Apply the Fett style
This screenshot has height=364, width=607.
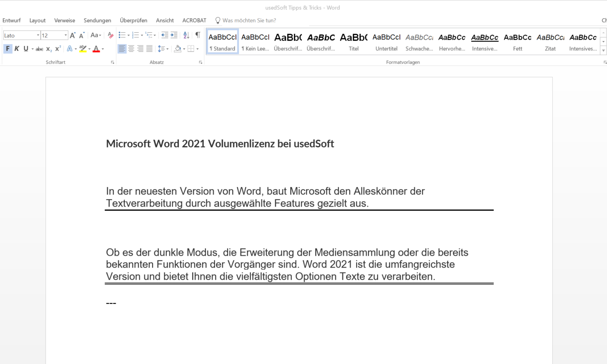(518, 42)
